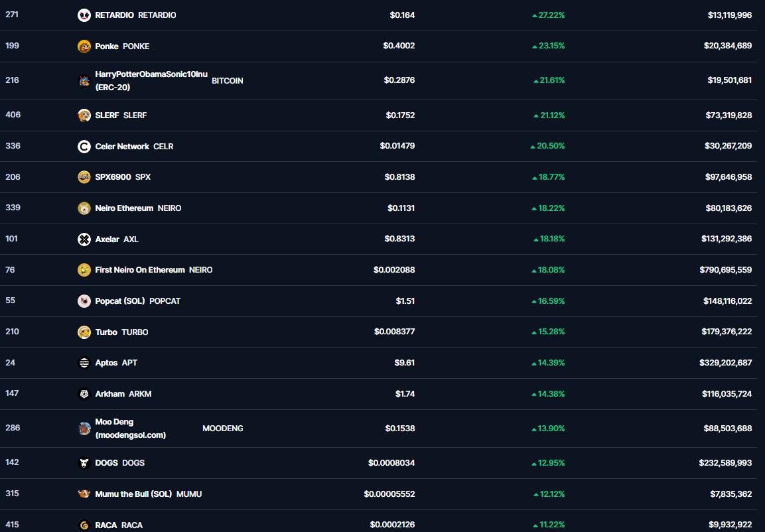Screen dimensions: 765x532
Task: Select the Moo Deng coin name
Action: tap(114, 422)
